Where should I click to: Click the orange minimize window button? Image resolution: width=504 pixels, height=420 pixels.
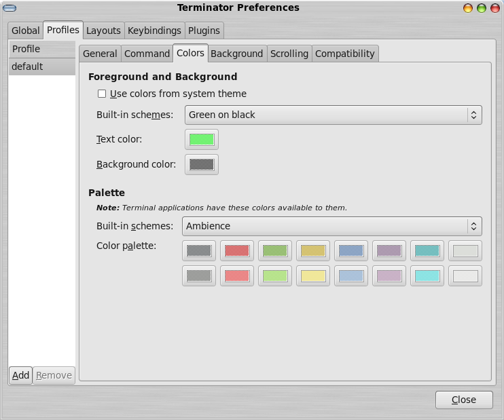(468, 8)
